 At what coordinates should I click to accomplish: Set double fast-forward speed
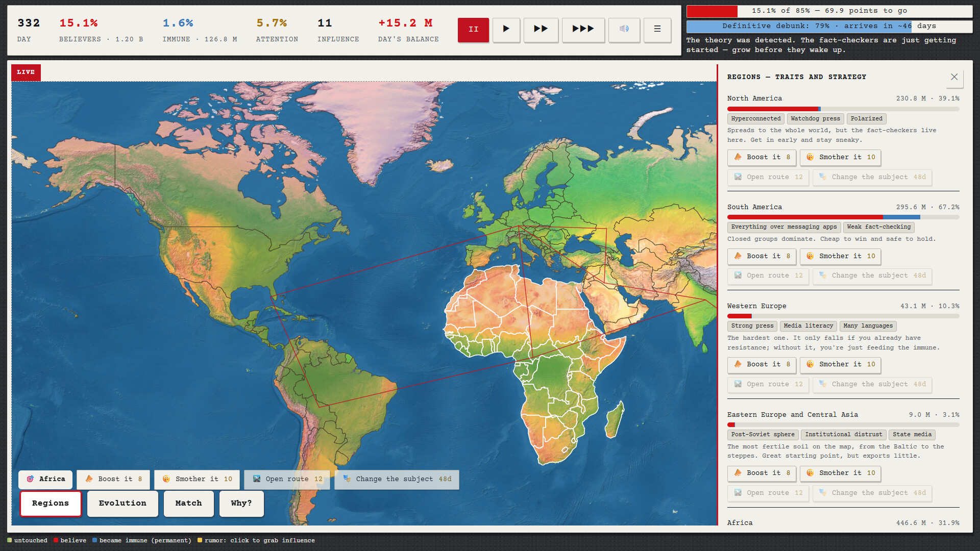[x=541, y=30]
